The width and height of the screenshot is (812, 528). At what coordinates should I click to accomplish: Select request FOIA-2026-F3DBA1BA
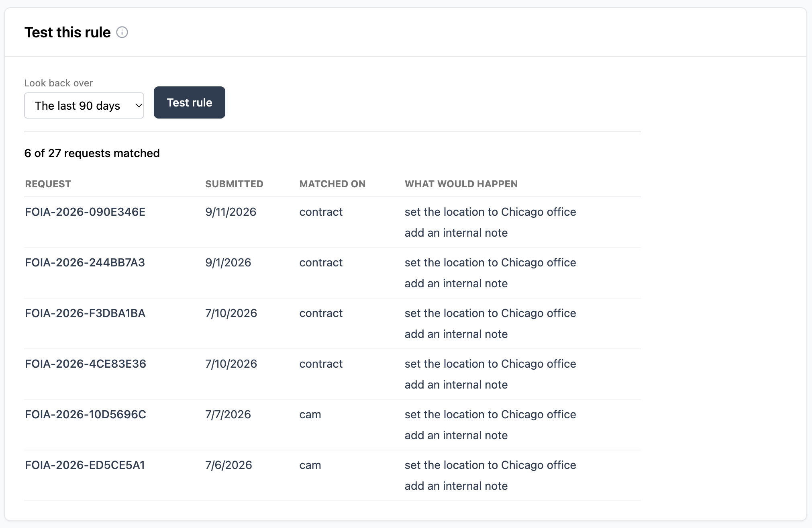(x=85, y=313)
